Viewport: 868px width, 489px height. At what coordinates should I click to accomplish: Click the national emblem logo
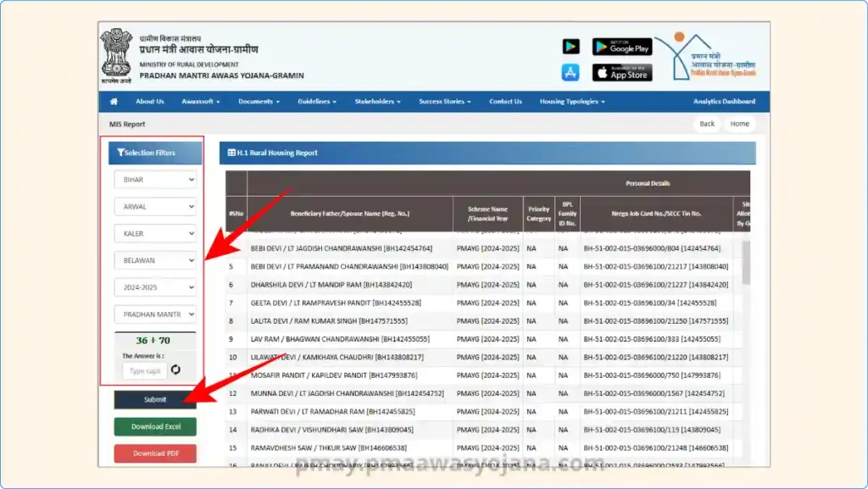point(116,55)
